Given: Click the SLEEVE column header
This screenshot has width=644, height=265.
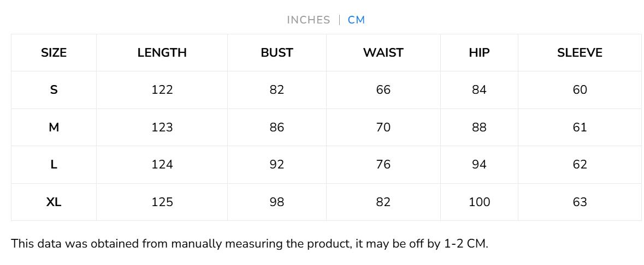Looking at the screenshot, I should click(x=580, y=53).
